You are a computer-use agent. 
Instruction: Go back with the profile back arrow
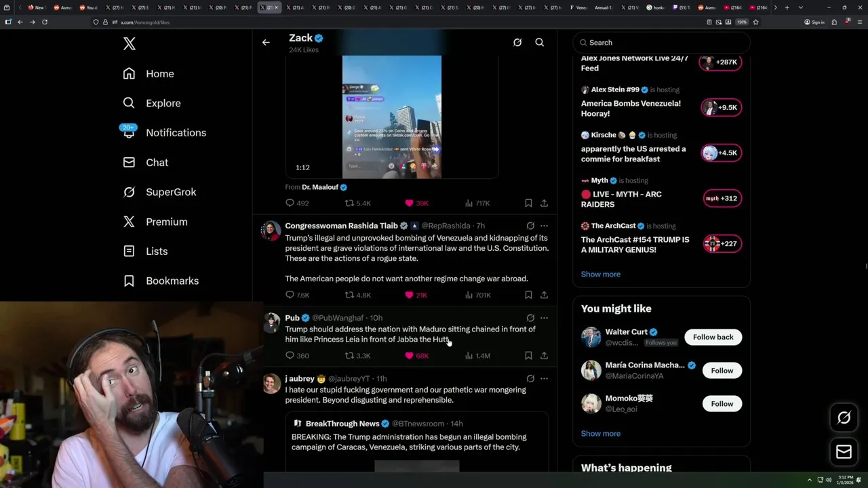[x=266, y=42]
